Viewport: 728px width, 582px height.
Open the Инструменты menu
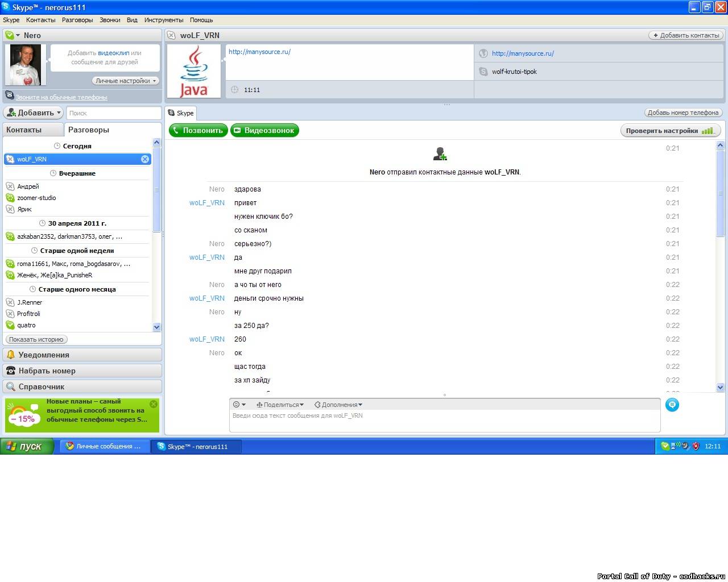[x=164, y=20]
